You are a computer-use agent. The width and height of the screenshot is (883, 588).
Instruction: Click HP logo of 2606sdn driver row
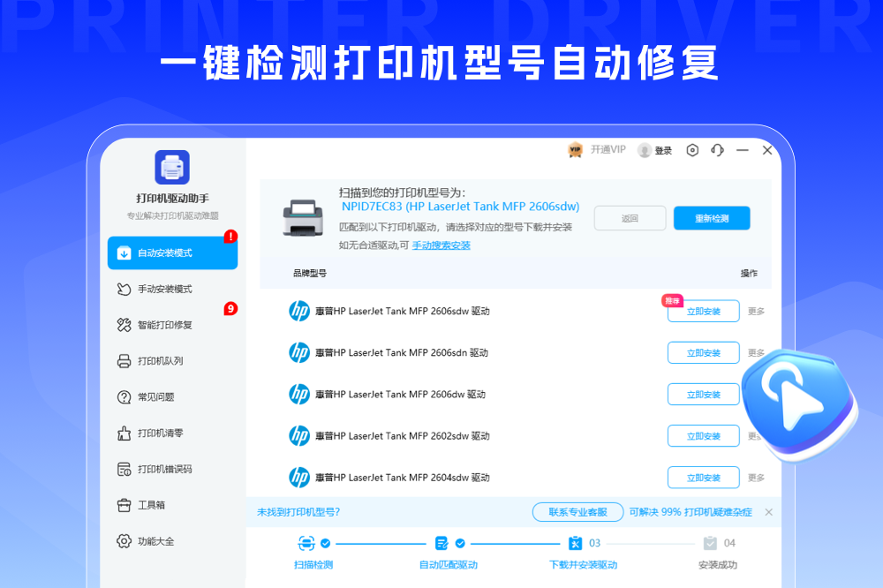[299, 352]
